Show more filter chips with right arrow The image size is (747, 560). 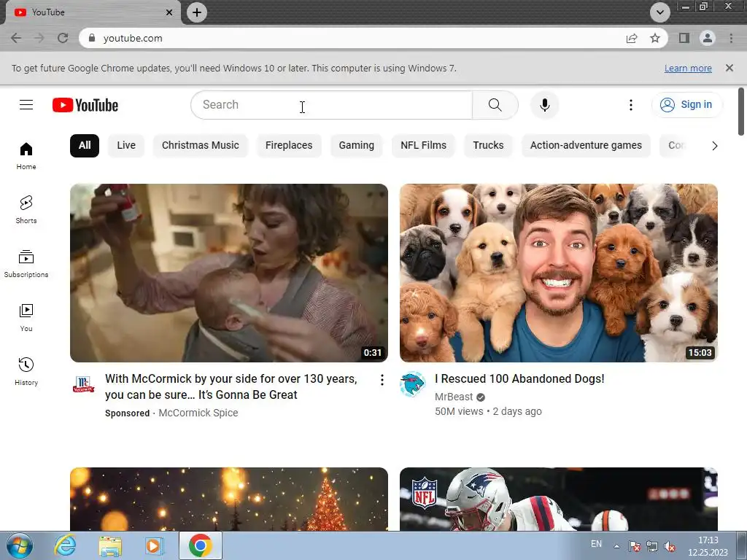[714, 146]
